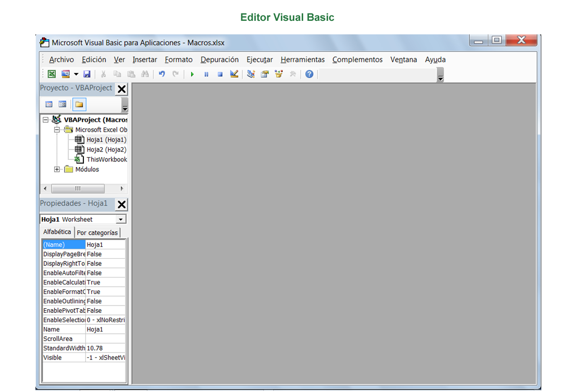Collapse the Microsoft Excel Objects folder

pyautogui.click(x=57, y=130)
